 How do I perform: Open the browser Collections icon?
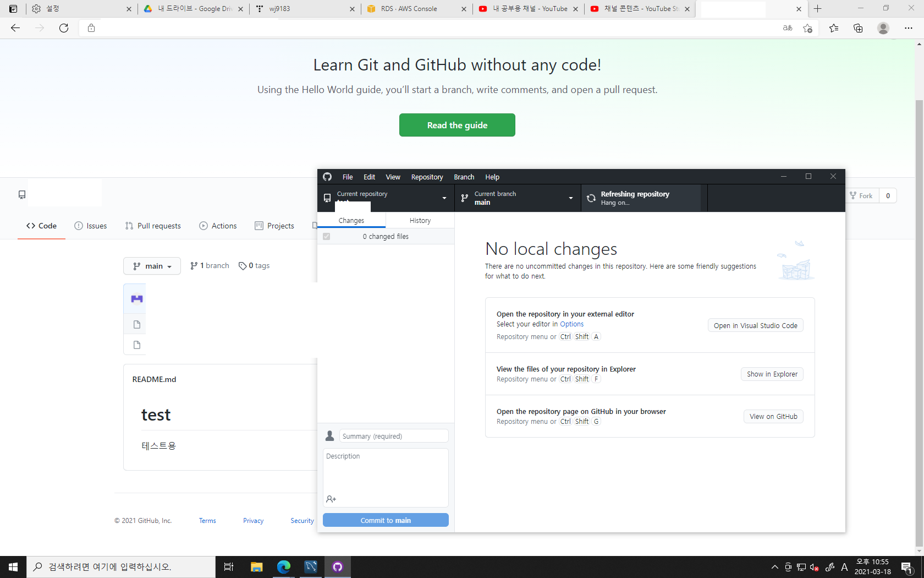pos(858,28)
